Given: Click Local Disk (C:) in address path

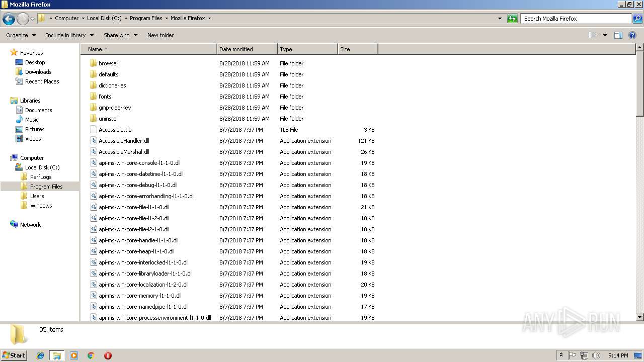Looking at the screenshot, I should 104,18.
